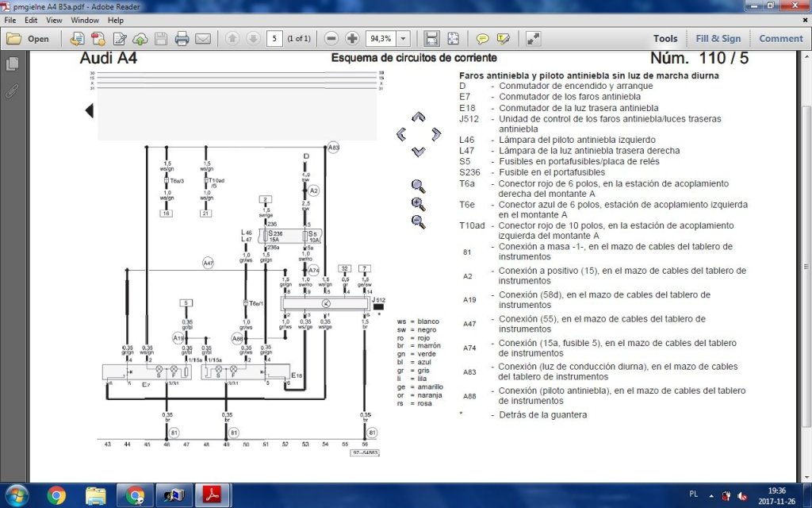The width and height of the screenshot is (812, 508).
Task: Click the Esquema de circuitos de corriente title
Action: 414,57
